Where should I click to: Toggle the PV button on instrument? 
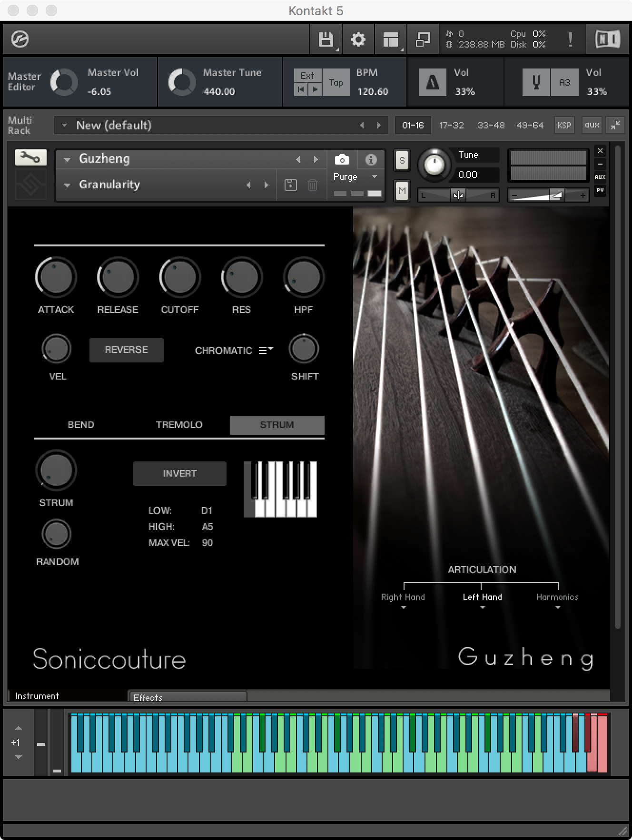(600, 190)
